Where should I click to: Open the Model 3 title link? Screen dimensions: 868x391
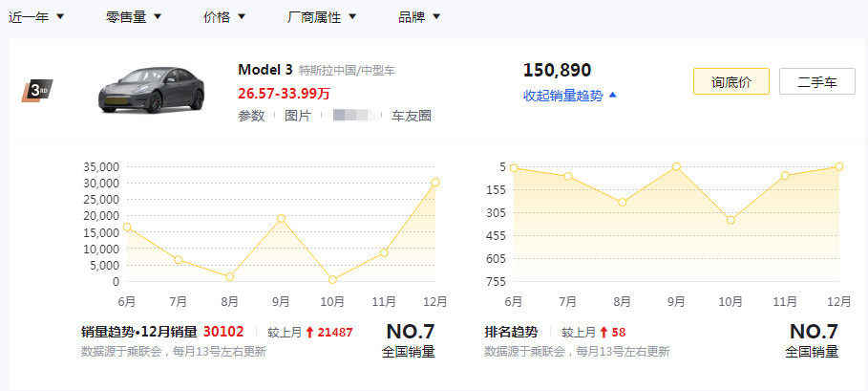(265, 70)
